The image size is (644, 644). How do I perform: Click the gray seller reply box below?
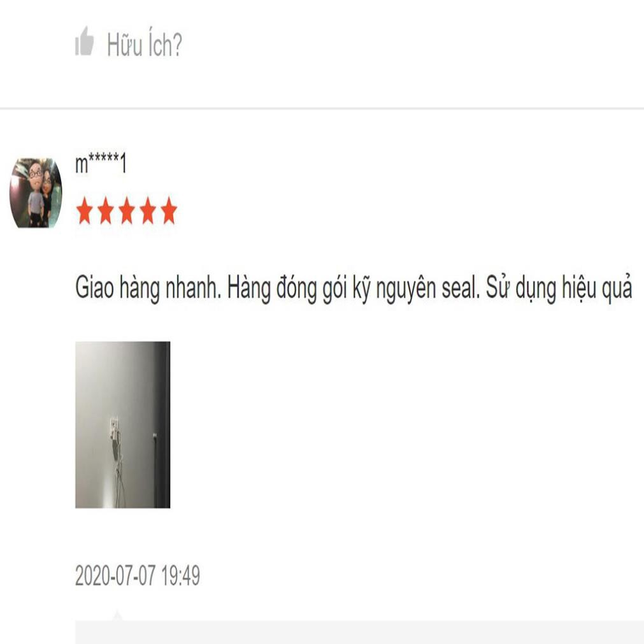[359, 632]
